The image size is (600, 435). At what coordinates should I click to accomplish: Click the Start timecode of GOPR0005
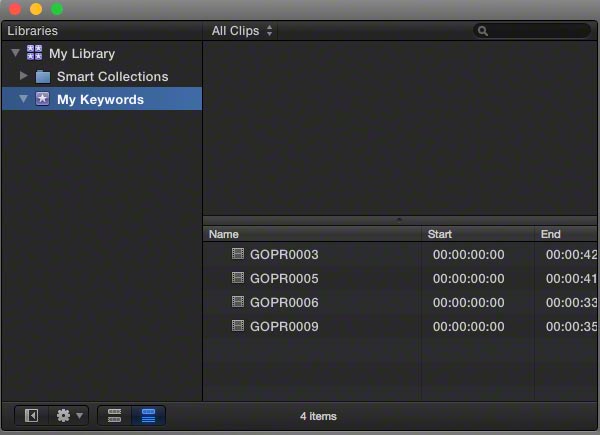468,279
